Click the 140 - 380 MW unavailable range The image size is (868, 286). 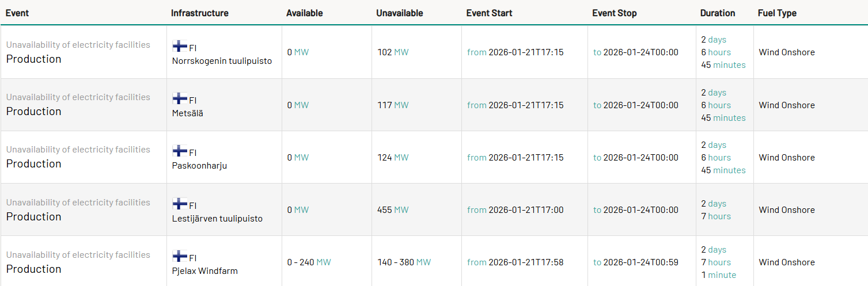click(x=404, y=262)
